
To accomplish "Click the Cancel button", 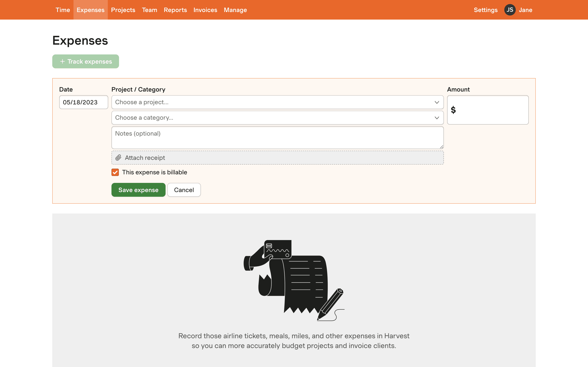I will coord(184,190).
